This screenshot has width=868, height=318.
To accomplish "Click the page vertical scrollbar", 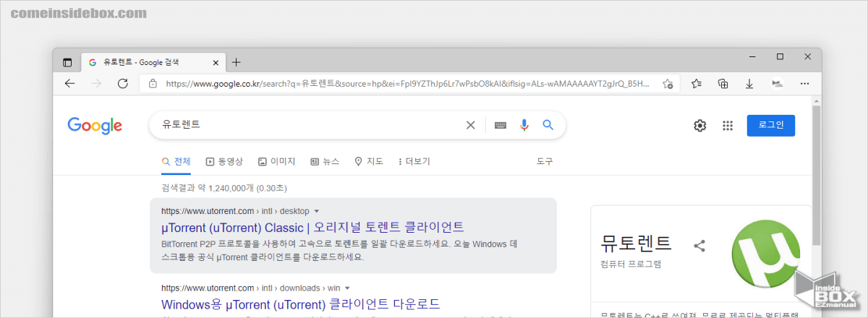I will [x=817, y=177].
